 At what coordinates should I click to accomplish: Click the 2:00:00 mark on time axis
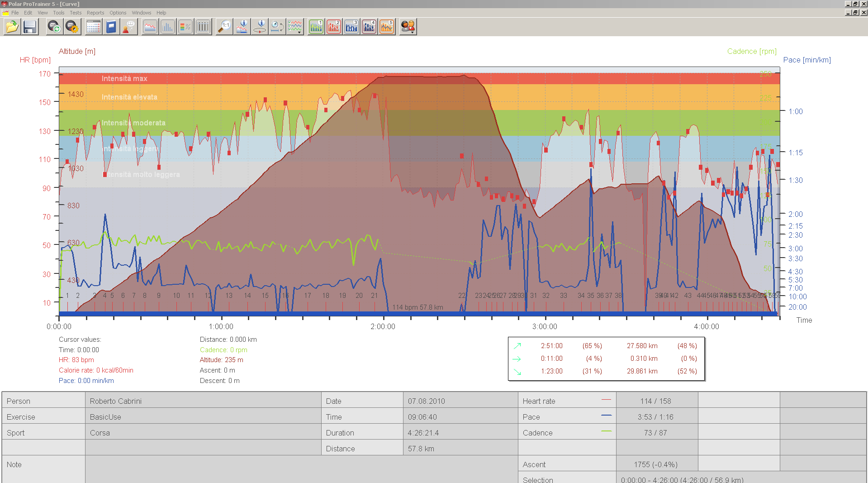(x=383, y=326)
